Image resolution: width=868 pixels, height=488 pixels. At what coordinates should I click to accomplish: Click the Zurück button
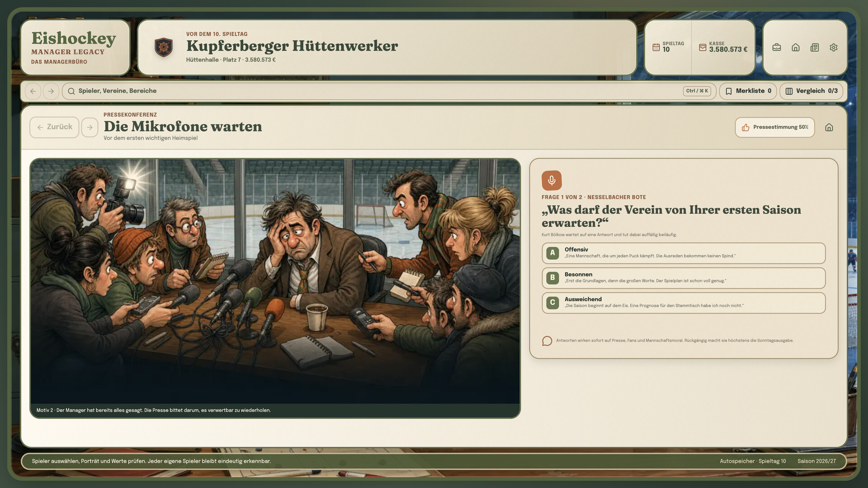coord(54,127)
